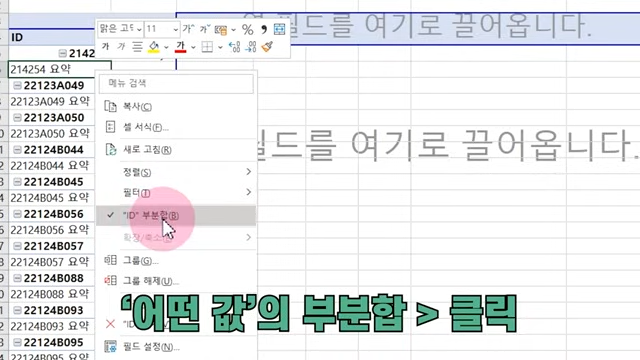The image size is (640, 360).
Task: Collapse the 22124B057 pivot group
Action: [17, 246]
